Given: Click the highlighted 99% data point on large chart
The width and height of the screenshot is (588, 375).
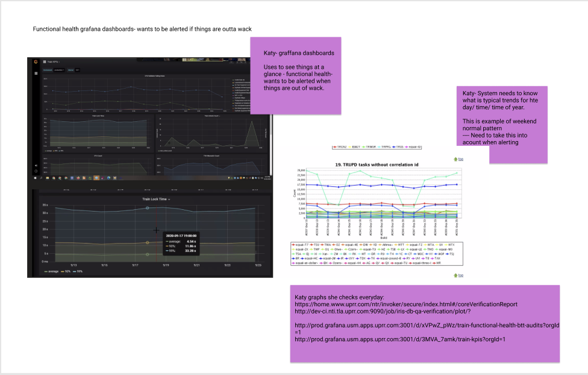Looking at the screenshot, I should pyautogui.click(x=148, y=208).
